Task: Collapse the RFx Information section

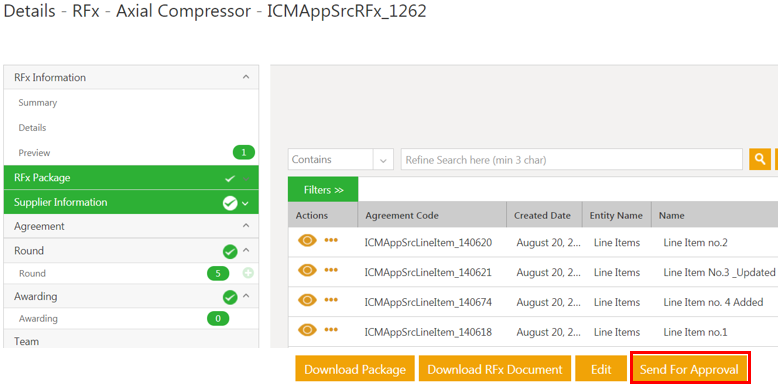Action: 246,77
